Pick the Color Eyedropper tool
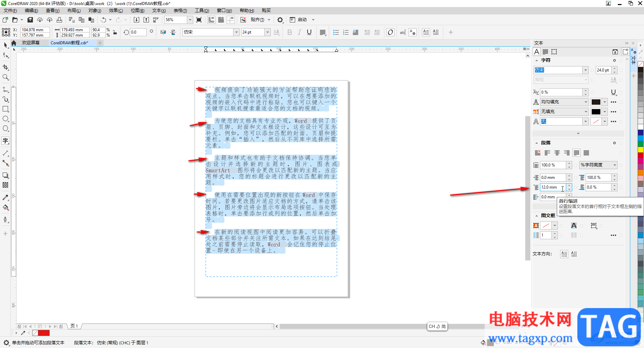This screenshot has width=644, height=348. pos(5,197)
